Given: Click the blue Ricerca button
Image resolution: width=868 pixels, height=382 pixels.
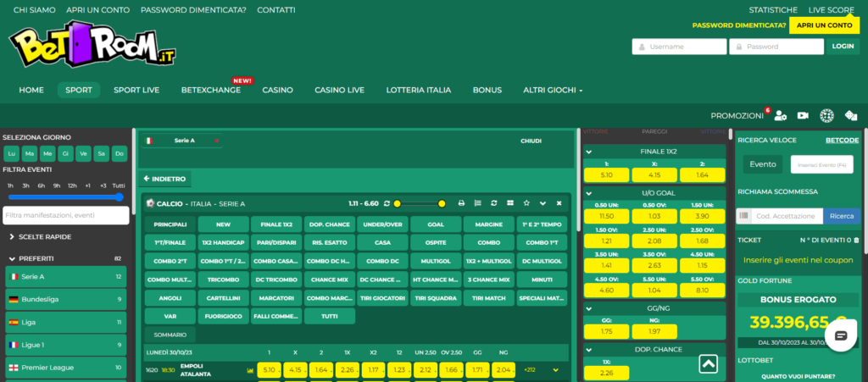Looking at the screenshot, I should (842, 216).
